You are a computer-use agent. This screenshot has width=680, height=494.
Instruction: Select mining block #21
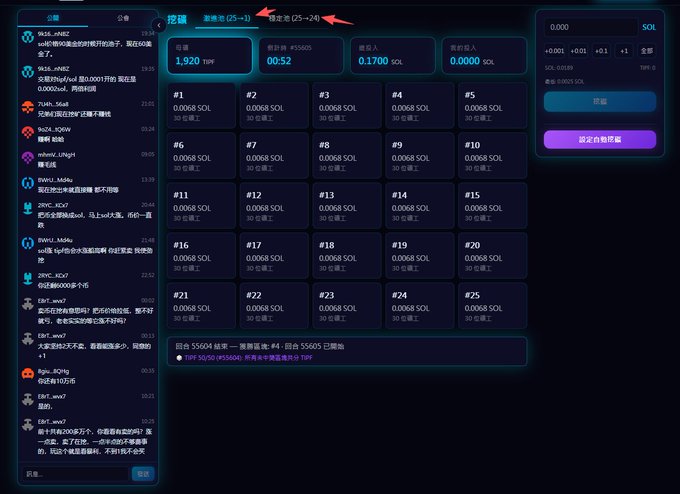[x=202, y=306]
